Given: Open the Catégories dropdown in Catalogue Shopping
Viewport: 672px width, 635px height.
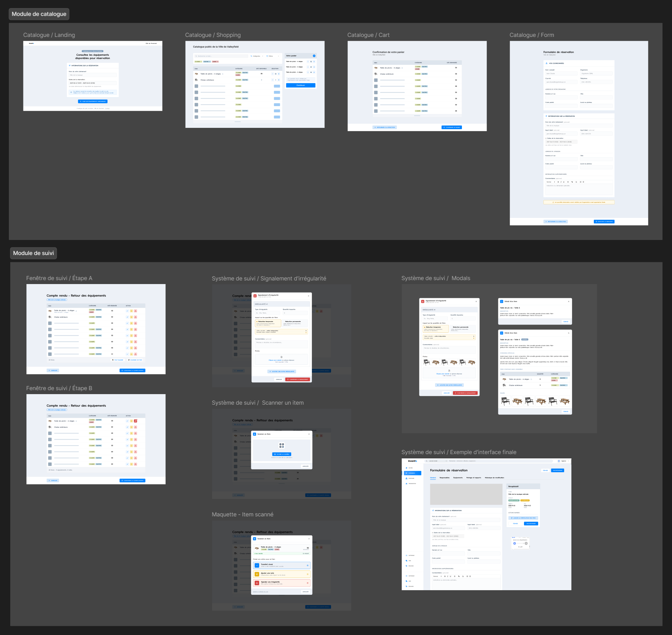Looking at the screenshot, I should click(x=257, y=56).
